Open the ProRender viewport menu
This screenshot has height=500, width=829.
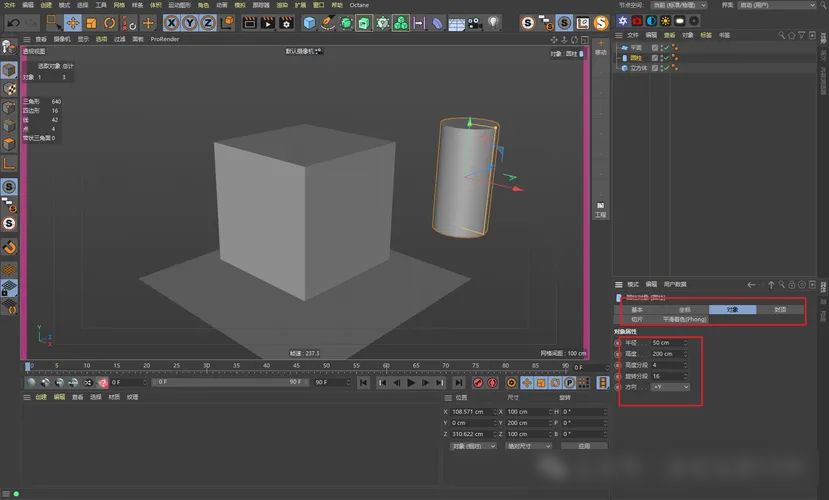pyautogui.click(x=164, y=39)
